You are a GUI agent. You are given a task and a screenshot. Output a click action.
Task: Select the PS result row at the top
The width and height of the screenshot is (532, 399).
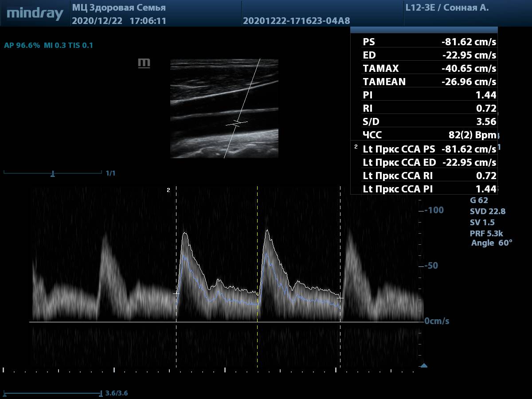click(429, 42)
